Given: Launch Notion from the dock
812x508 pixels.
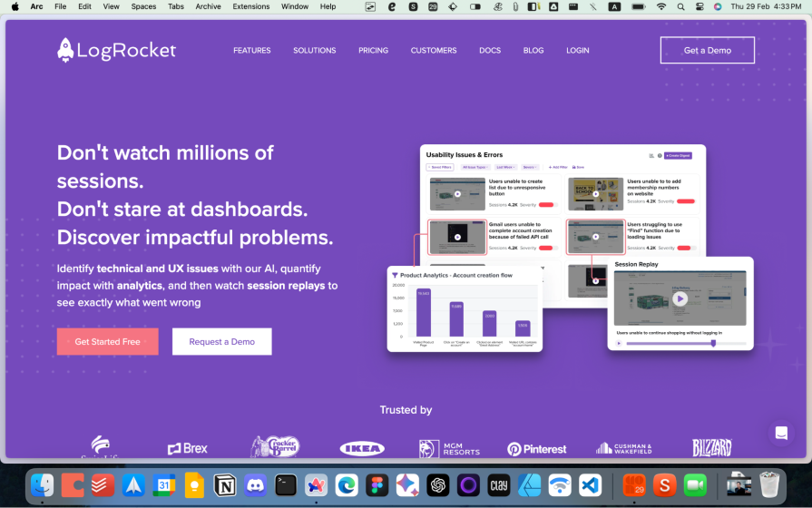Looking at the screenshot, I should pos(225,485).
